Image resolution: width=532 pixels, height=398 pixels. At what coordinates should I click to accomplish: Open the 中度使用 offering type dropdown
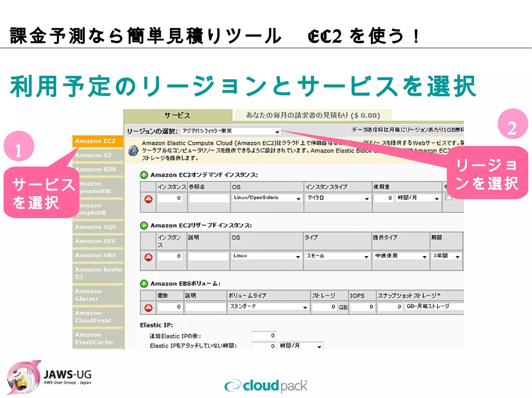point(401,256)
